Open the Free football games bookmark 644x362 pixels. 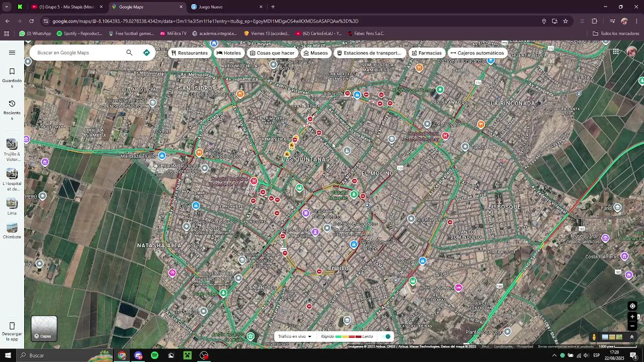point(131,34)
